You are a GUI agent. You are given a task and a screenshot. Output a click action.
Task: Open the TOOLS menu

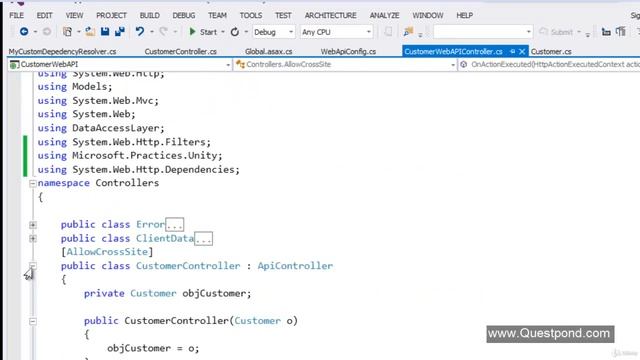point(251,16)
